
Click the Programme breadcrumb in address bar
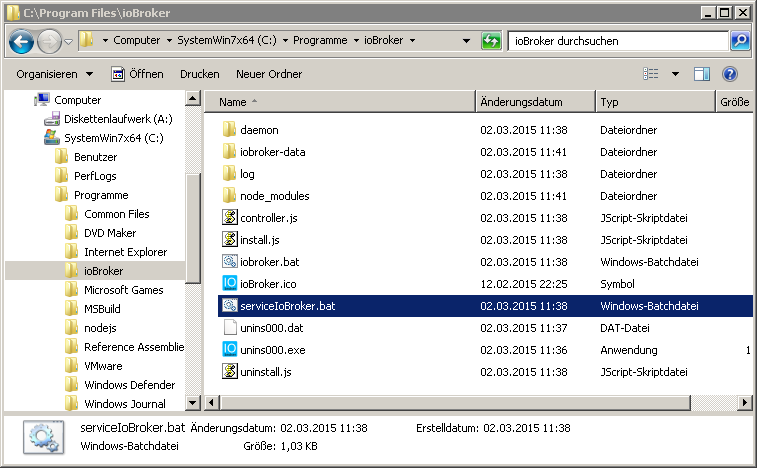point(320,41)
